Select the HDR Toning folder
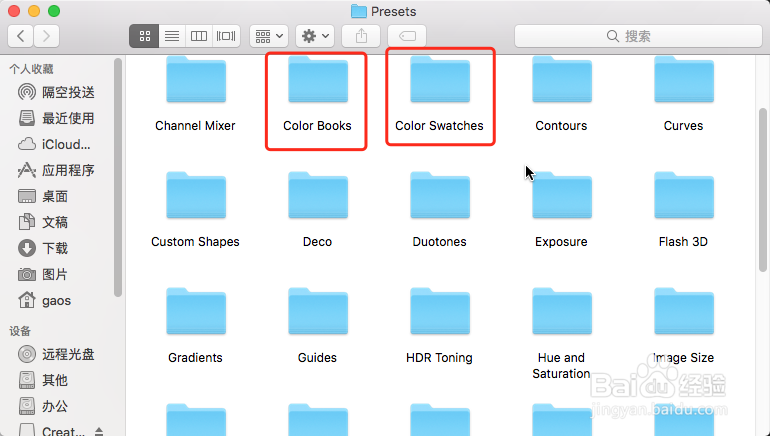Viewport: 770px width, 436px height. pos(440,326)
